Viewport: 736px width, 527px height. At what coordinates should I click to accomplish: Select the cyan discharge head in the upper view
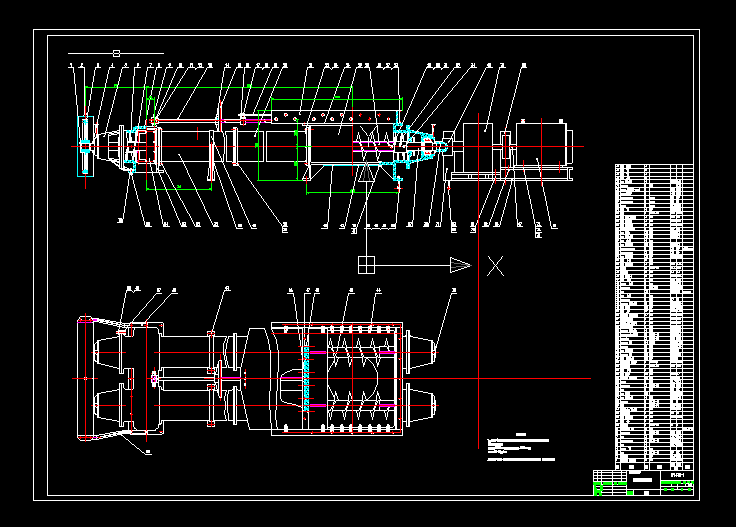tap(419, 146)
